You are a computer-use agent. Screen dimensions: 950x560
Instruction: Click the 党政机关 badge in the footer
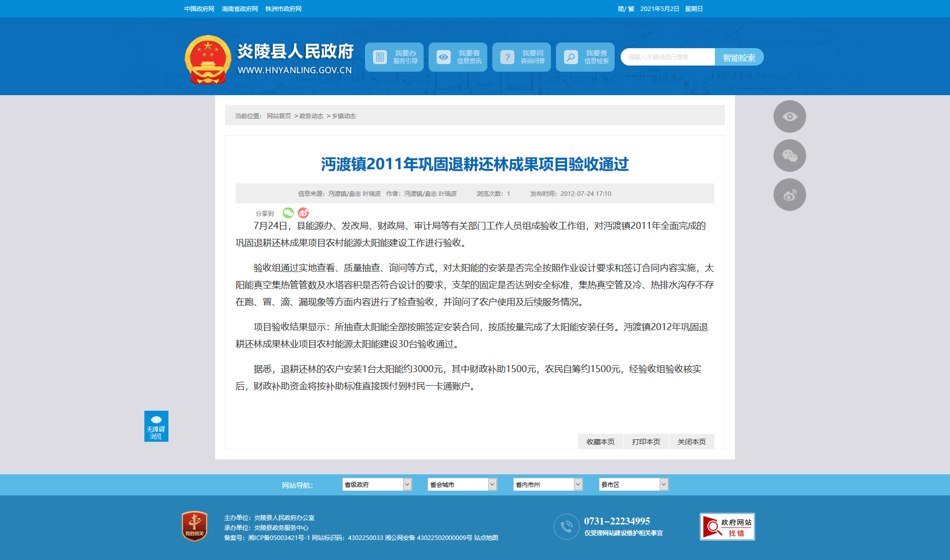point(195,526)
